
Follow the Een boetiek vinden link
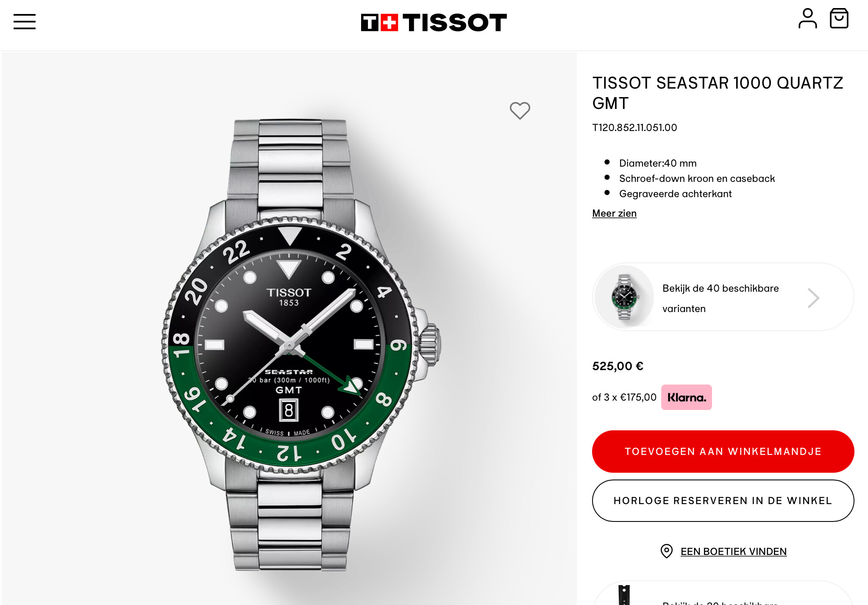[x=734, y=552]
